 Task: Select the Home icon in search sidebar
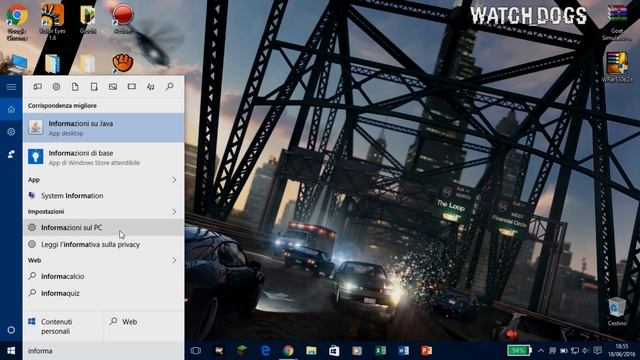tap(11, 109)
